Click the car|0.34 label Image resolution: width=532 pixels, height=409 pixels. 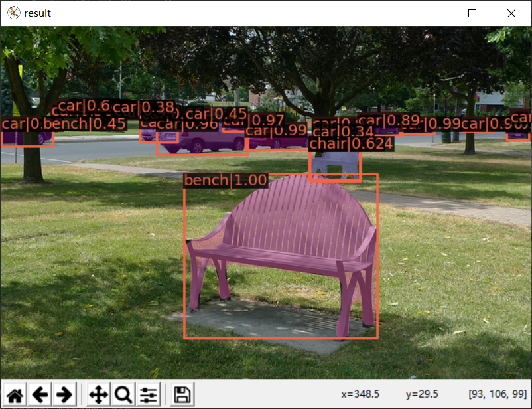click(x=343, y=131)
